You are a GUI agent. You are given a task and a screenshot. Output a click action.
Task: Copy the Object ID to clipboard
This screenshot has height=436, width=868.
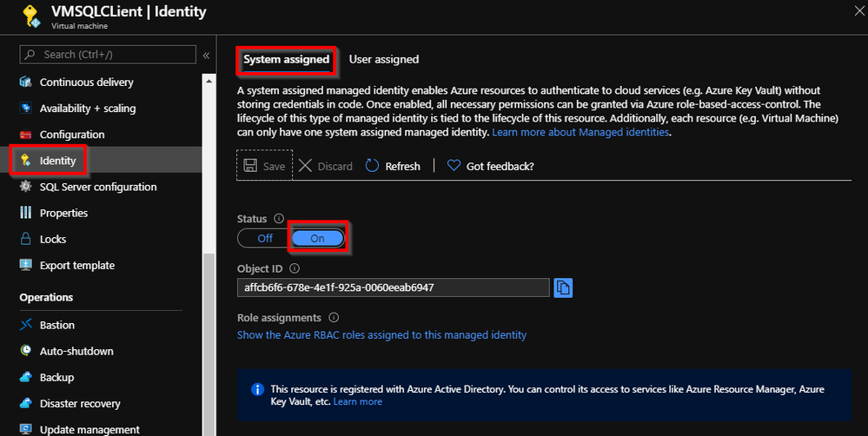563,287
